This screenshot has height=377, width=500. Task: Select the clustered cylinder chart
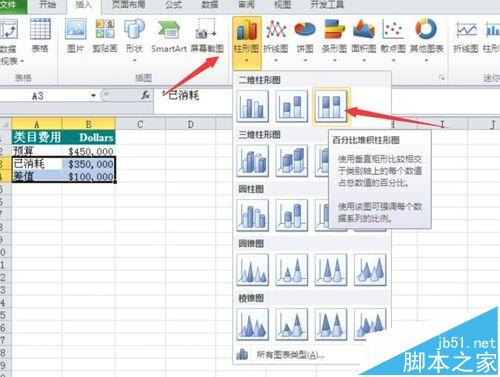[253, 215]
